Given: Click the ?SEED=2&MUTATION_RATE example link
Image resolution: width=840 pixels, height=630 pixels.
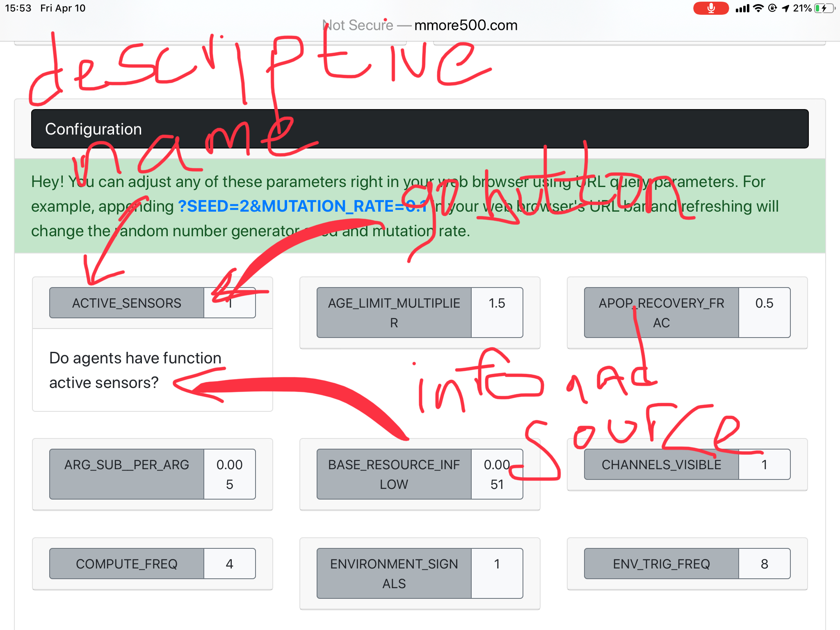Looking at the screenshot, I should click(x=303, y=206).
